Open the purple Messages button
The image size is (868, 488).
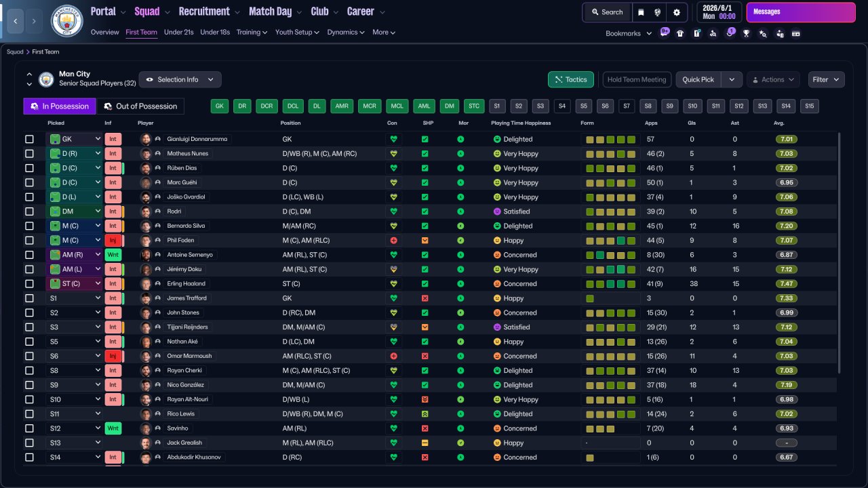click(x=801, y=12)
